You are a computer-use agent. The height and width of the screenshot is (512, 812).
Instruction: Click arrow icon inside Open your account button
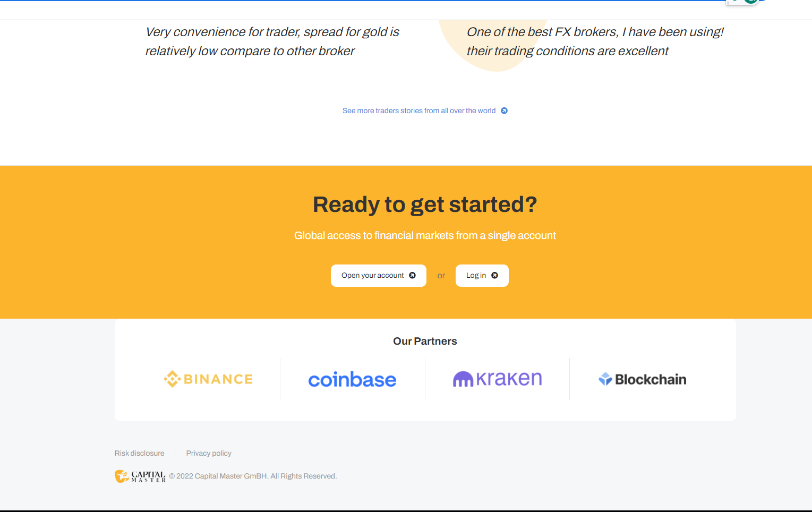point(412,275)
